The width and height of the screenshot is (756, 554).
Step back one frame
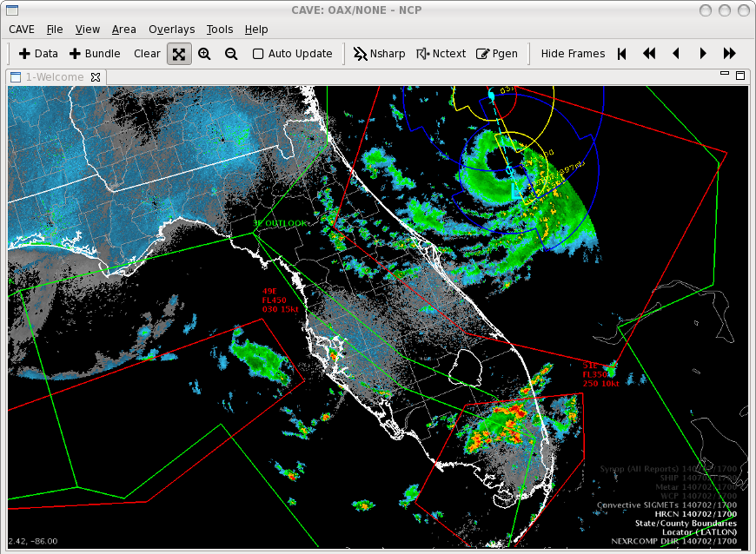pos(676,54)
